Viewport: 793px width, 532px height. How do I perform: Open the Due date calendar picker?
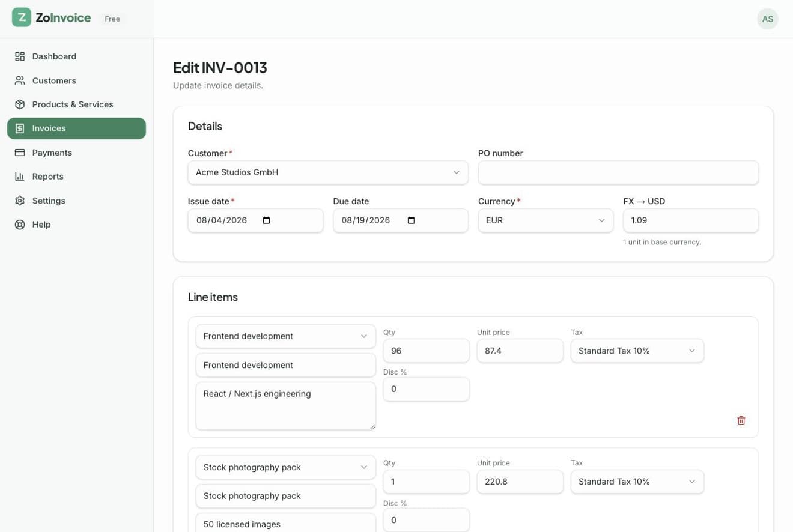pos(412,220)
